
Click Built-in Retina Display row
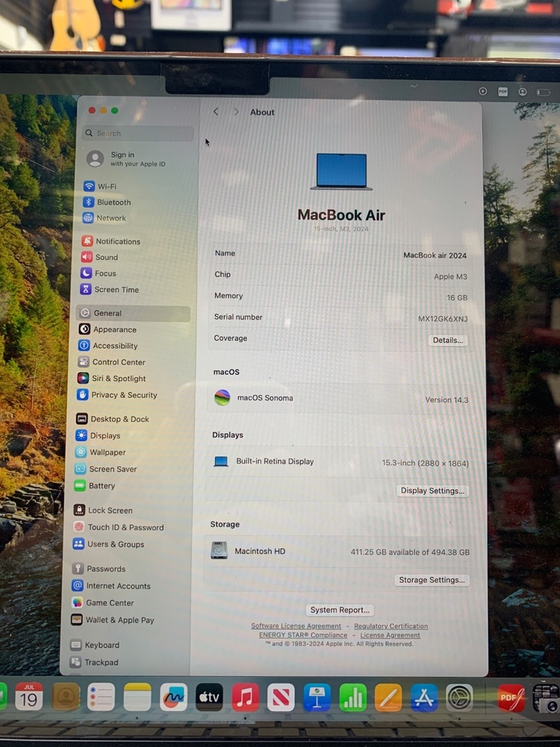coord(340,462)
